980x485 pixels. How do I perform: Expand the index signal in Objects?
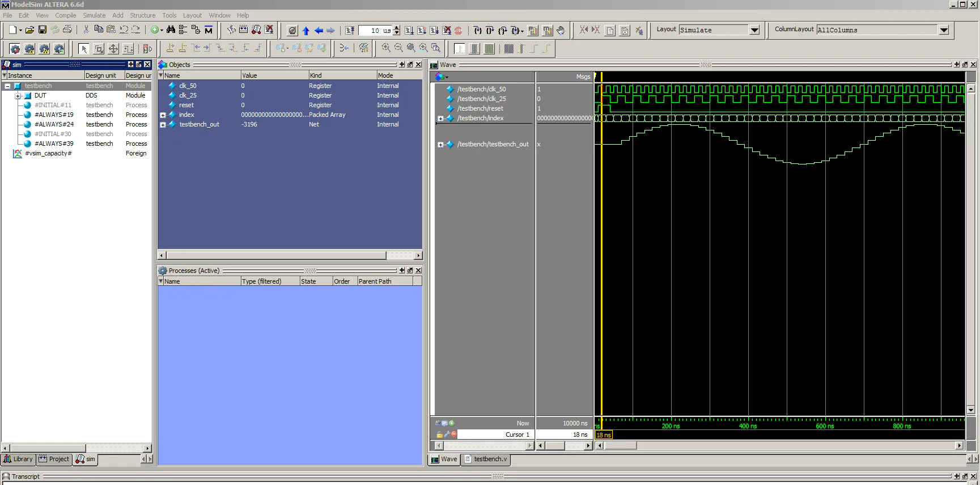click(163, 115)
